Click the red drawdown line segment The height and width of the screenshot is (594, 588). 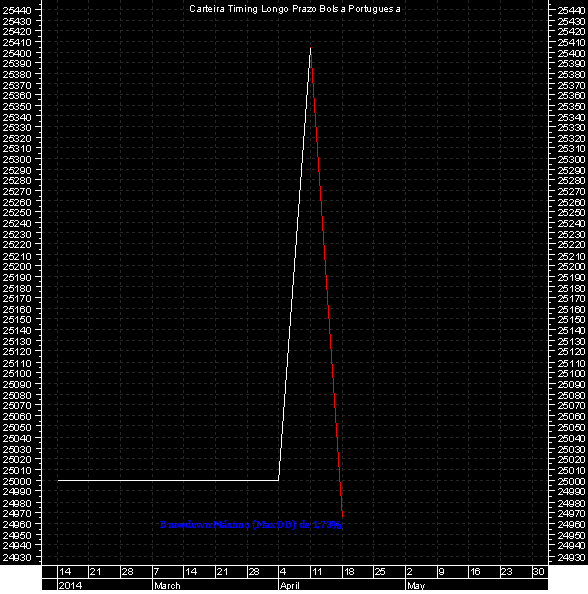(x=327, y=282)
